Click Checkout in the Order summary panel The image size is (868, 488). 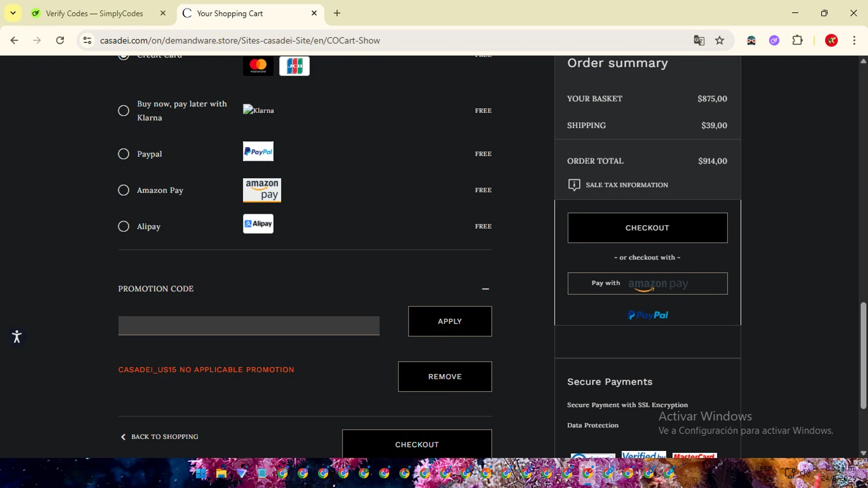648,228
